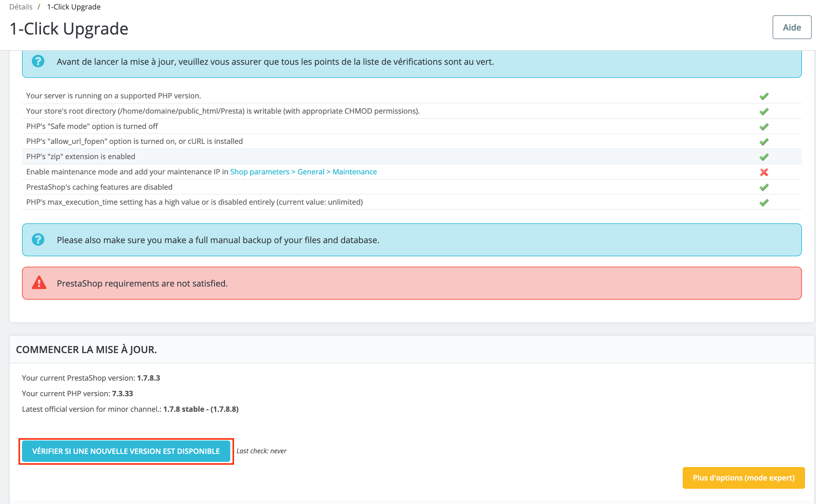Viewport: 816px width, 504px height.
Task: Click the question icon in the verification notice
Action: click(x=38, y=61)
